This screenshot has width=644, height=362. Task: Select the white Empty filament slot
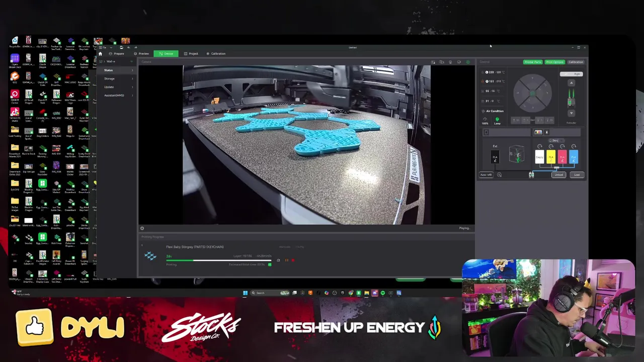pos(539,156)
